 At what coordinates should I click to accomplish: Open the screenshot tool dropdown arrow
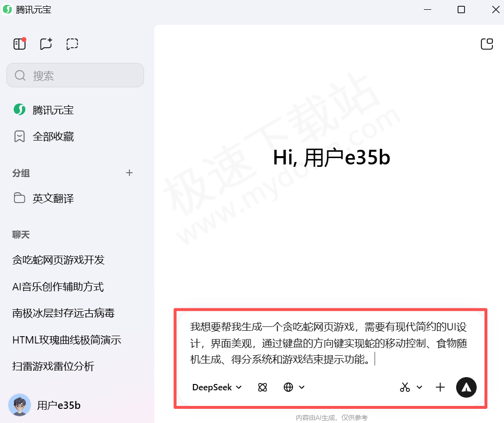coord(418,387)
